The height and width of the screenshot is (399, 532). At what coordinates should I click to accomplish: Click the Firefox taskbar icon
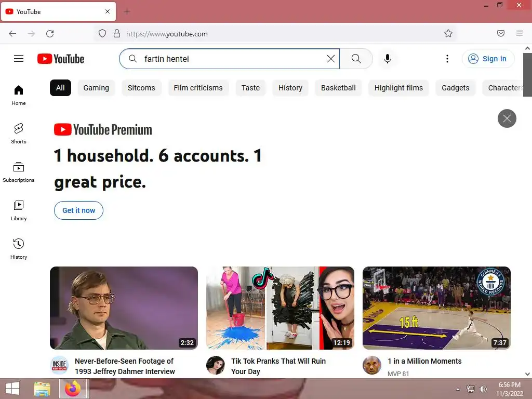pos(73,389)
